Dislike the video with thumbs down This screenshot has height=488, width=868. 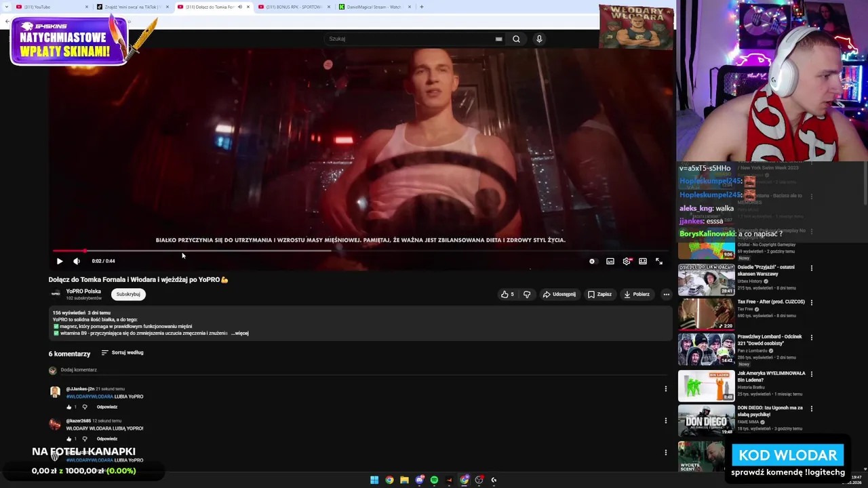click(527, 294)
